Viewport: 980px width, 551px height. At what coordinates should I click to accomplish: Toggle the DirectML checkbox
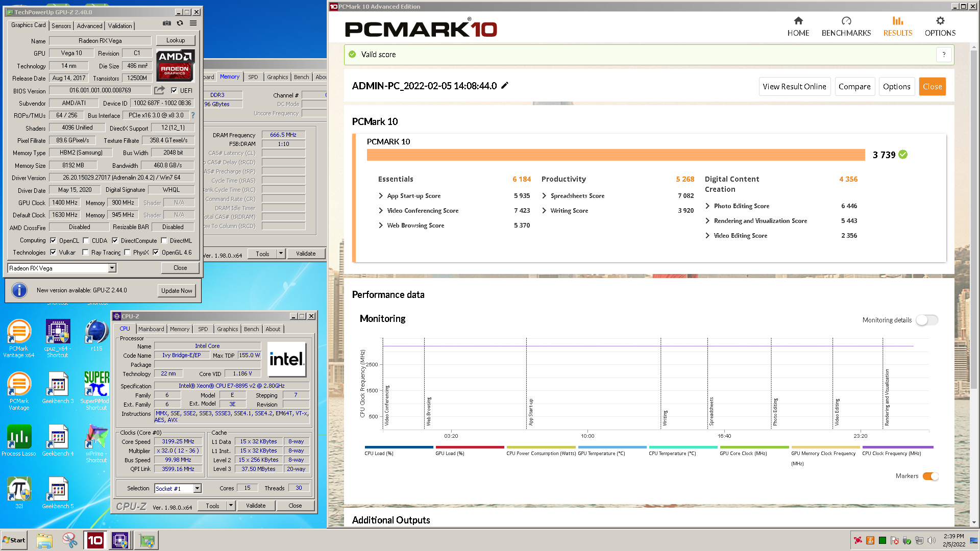pyautogui.click(x=164, y=240)
